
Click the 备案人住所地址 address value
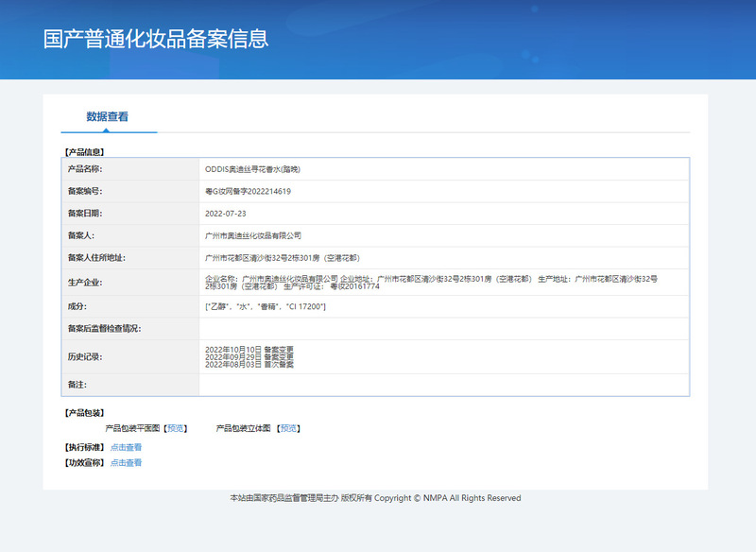pyautogui.click(x=283, y=258)
